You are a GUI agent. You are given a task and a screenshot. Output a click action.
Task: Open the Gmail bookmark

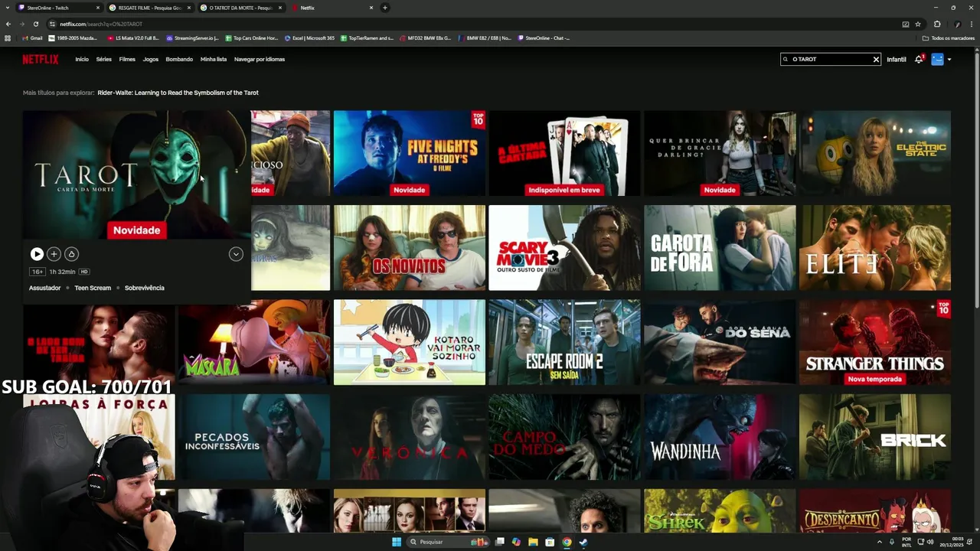coord(32,37)
